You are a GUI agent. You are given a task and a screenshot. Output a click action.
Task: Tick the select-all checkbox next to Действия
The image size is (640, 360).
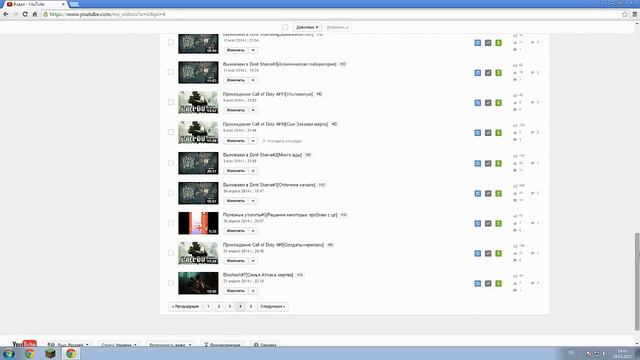click(285, 27)
